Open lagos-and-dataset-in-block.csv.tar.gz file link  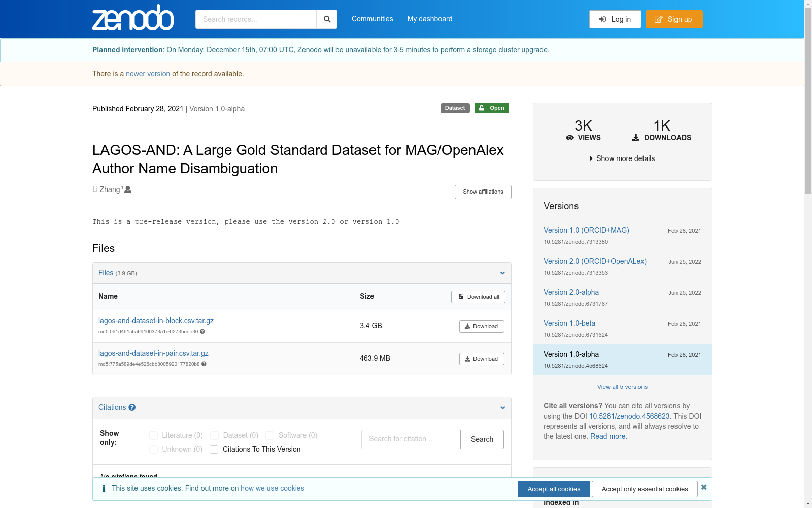156,321
